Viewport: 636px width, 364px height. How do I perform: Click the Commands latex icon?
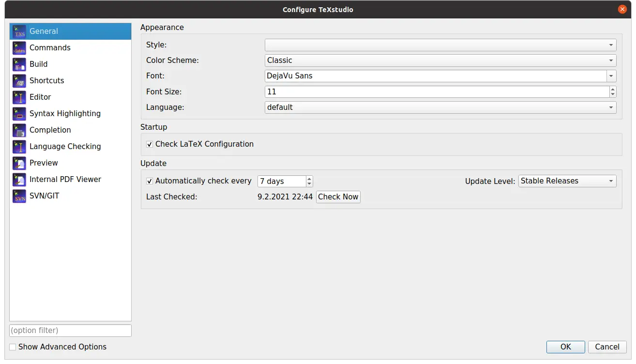(19, 48)
